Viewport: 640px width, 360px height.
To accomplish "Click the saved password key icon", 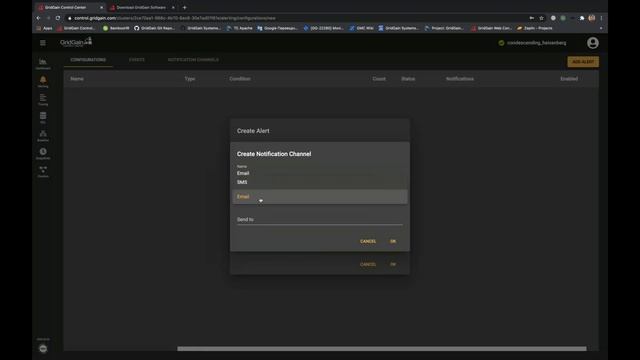I will pyautogui.click(x=531, y=18).
